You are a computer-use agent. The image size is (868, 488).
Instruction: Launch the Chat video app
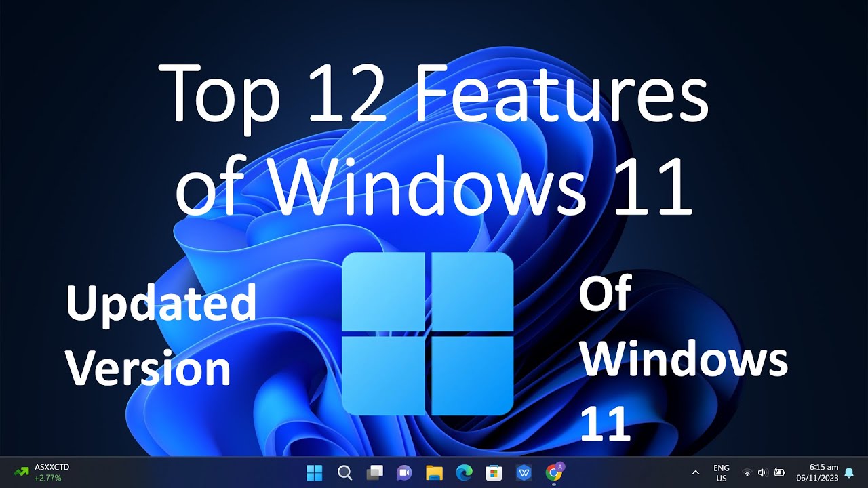click(404, 472)
